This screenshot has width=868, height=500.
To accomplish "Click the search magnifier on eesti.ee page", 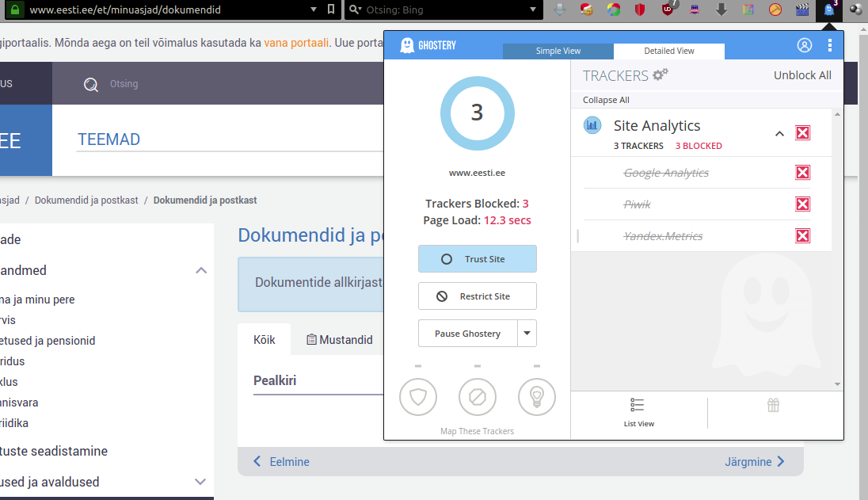I will click(x=91, y=84).
